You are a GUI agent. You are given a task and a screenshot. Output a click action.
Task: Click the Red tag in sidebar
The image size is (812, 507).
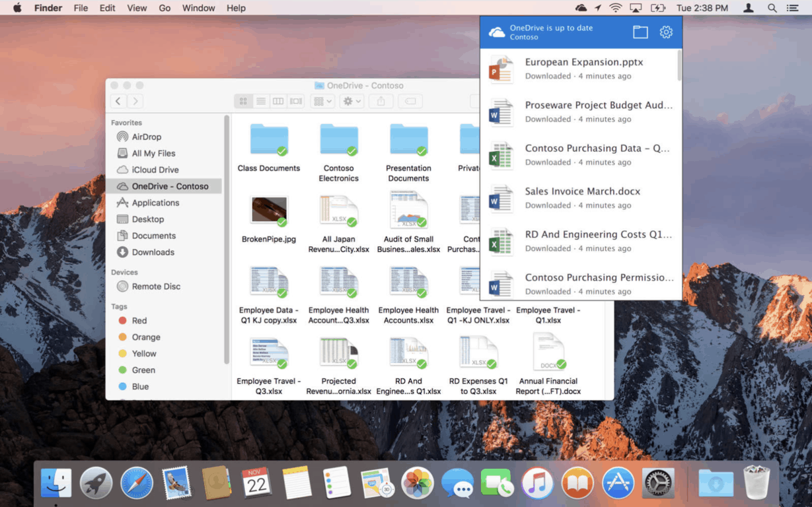pos(139,320)
